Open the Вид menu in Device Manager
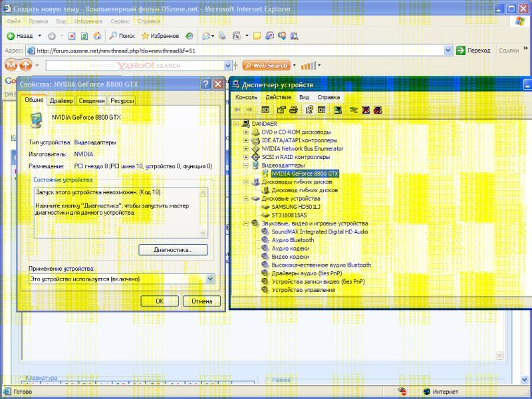 pyautogui.click(x=304, y=97)
